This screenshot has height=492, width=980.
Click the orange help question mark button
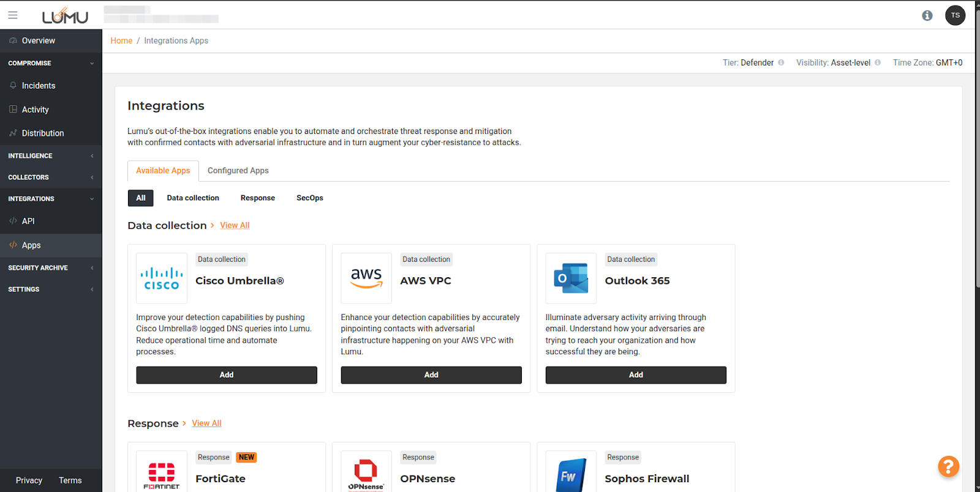[x=948, y=466]
